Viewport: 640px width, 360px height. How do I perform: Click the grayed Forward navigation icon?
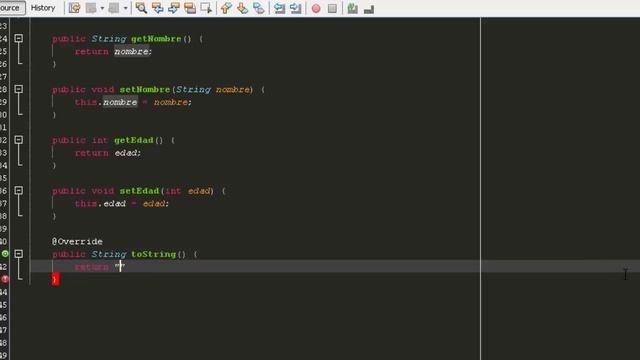[x=114, y=8]
